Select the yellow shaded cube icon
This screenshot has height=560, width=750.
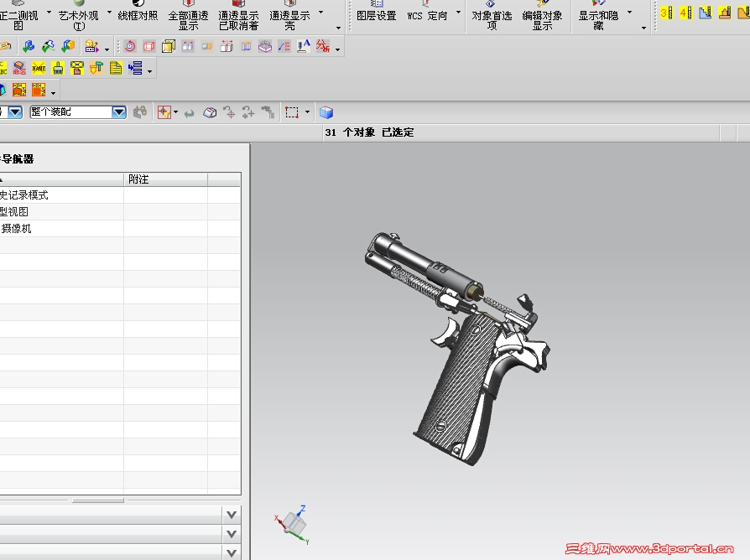pos(169,46)
